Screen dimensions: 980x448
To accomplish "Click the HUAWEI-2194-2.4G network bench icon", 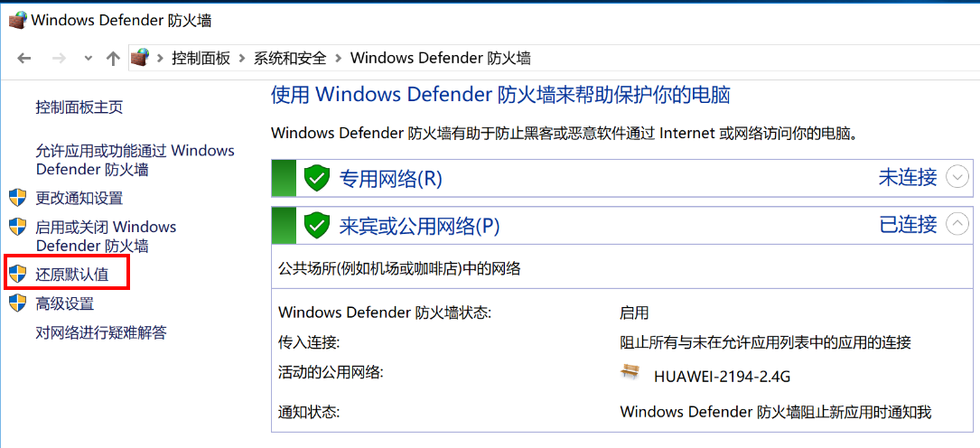I will pyautogui.click(x=630, y=372).
